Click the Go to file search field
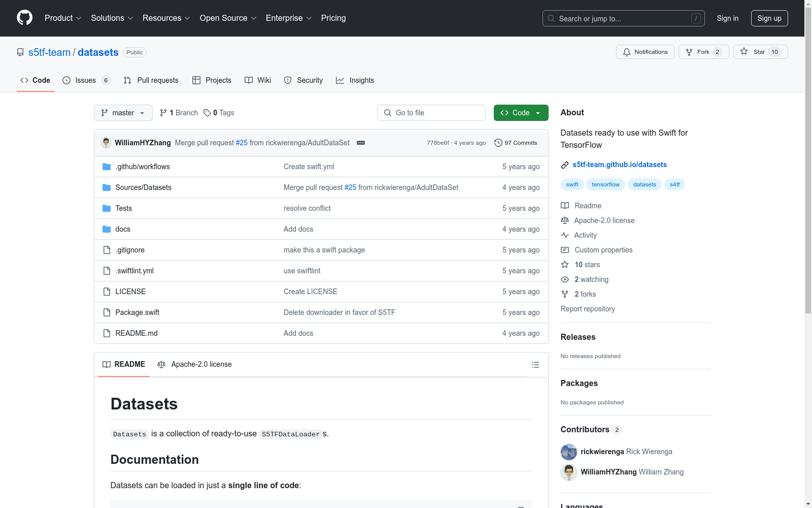This screenshot has height=508, width=812. tap(431, 113)
